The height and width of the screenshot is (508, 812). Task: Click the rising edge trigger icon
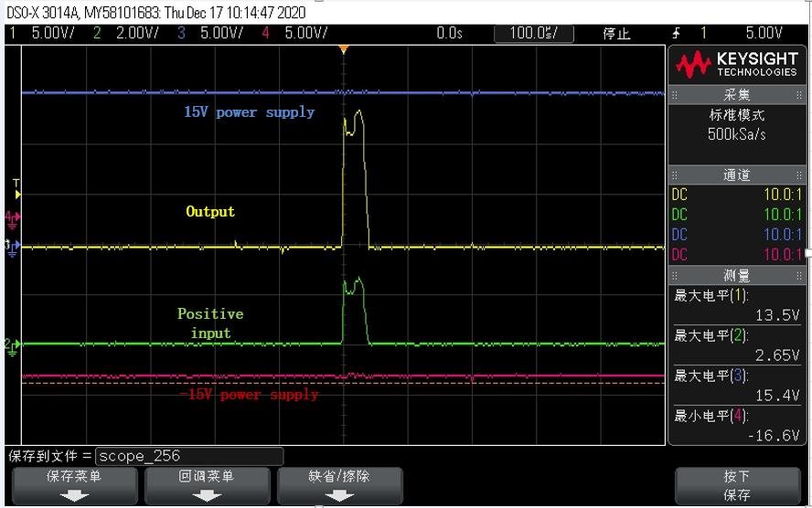[x=676, y=34]
